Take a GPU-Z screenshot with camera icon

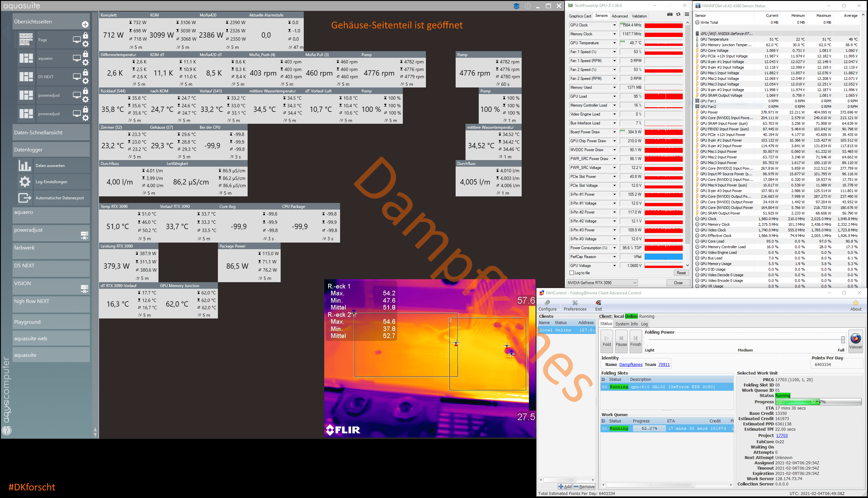[670, 15]
